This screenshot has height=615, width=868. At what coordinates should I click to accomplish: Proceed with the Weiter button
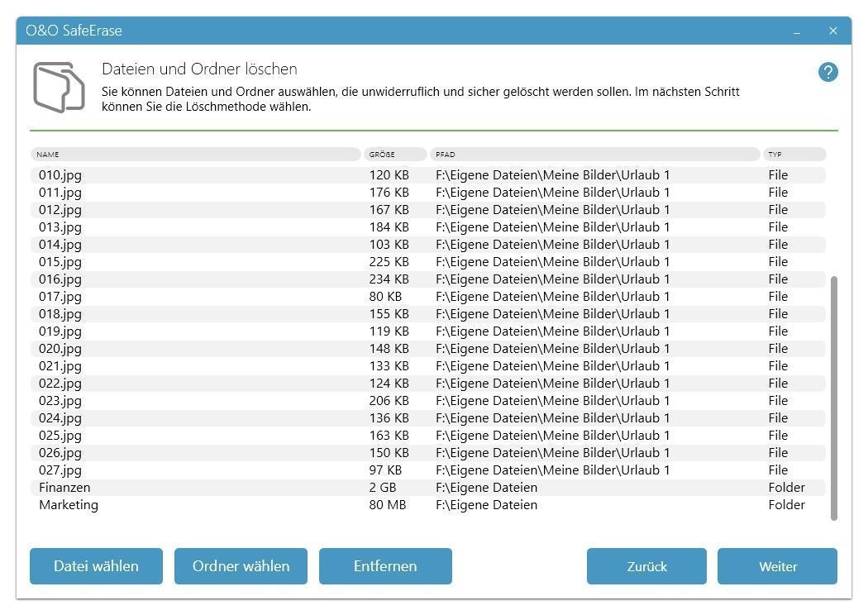point(777,566)
